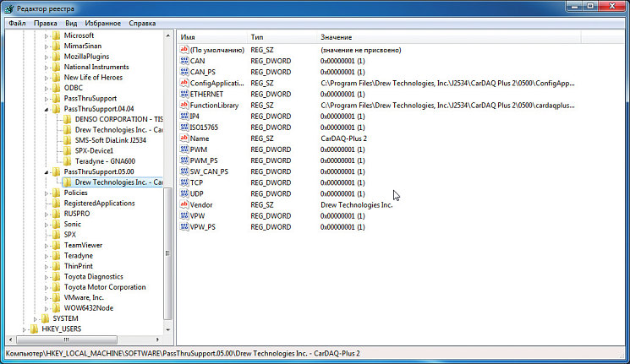This screenshot has height=364, width=630.
Task: Open the Избранное menu
Action: point(103,24)
